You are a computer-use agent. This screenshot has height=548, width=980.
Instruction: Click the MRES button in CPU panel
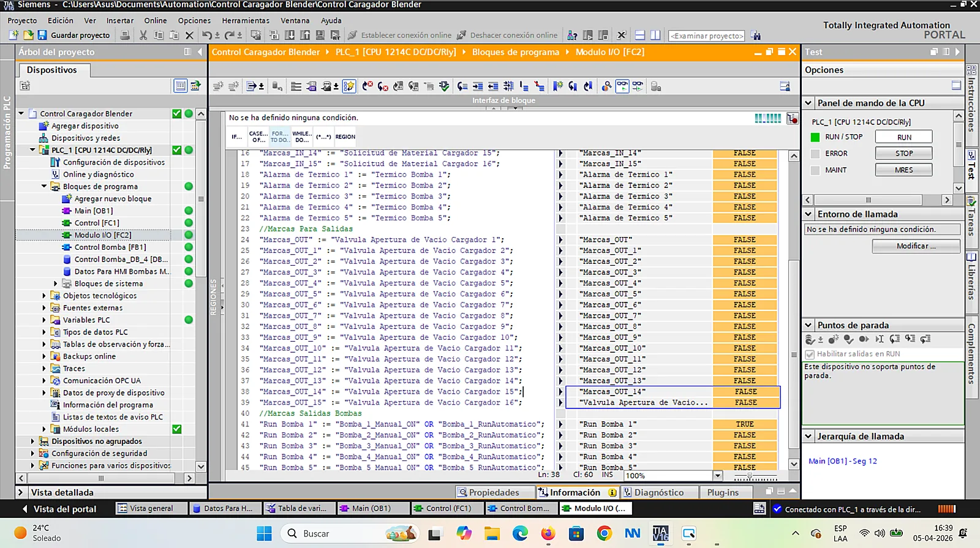(x=904, y=170)
